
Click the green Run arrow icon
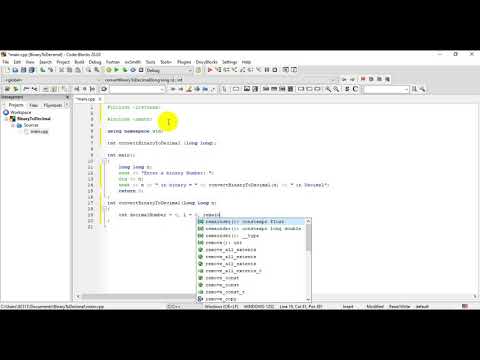pyautogui.click(x=117, y=70)
